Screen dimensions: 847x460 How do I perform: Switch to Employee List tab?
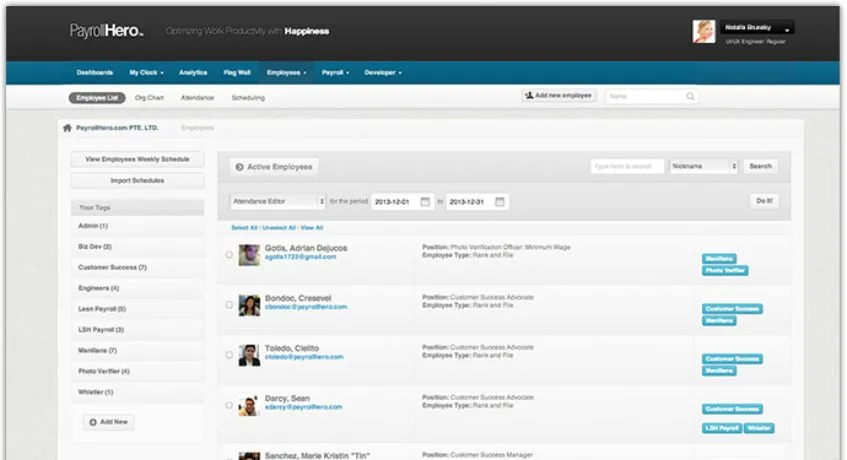[x=97, y=98]
